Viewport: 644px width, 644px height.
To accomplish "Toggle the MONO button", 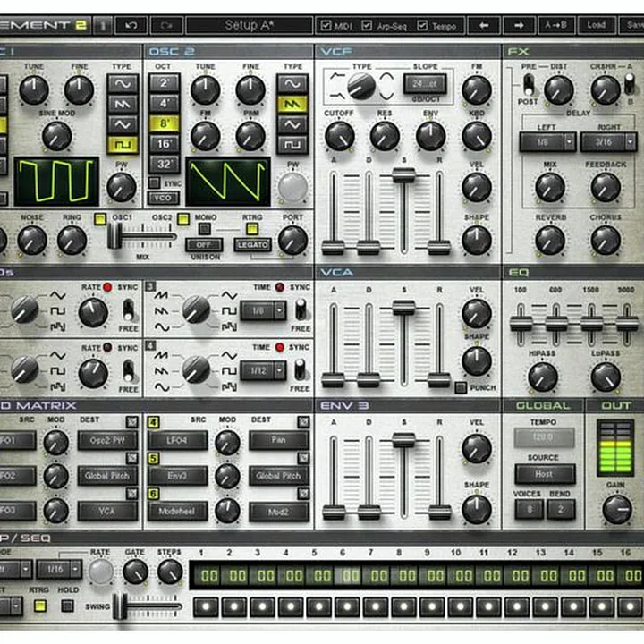I will [x=205, y=228].
